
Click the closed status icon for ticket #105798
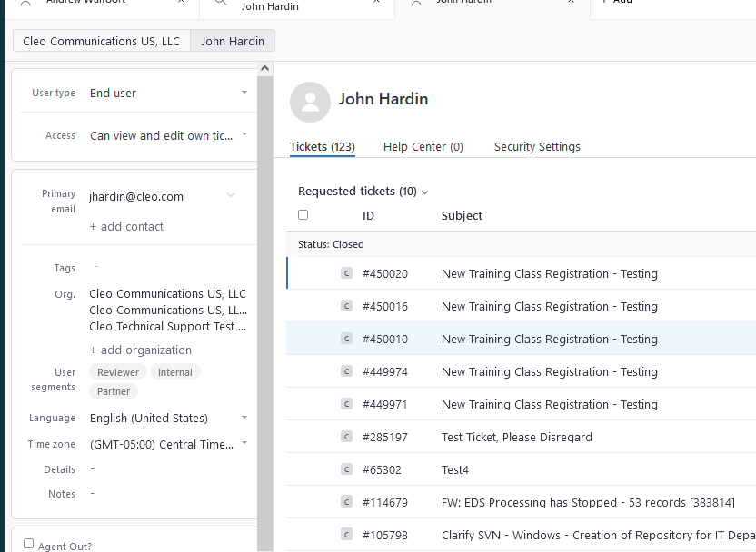tap(347, 535)
